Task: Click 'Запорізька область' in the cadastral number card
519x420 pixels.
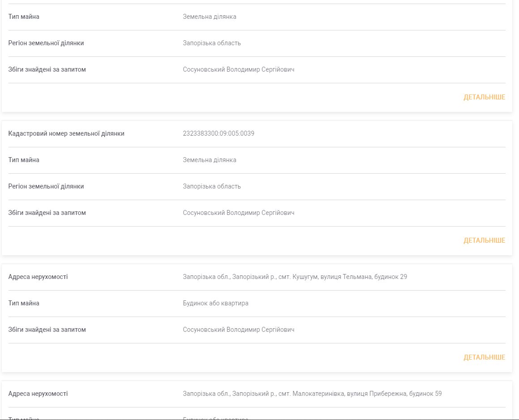Action: coord(212,186)
